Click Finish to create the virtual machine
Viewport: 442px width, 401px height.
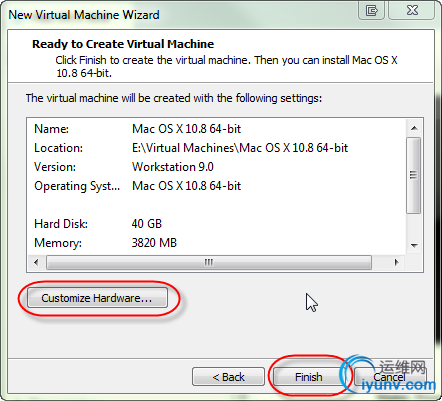tap(308, 377)
